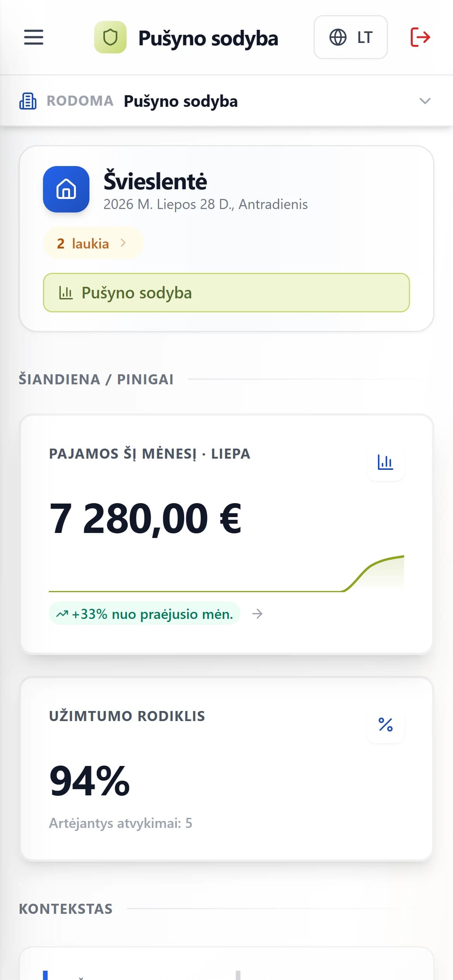Click the percent icon on occupancy card
Viewport: 453px width, 980px height.
(x=386, y=725)
